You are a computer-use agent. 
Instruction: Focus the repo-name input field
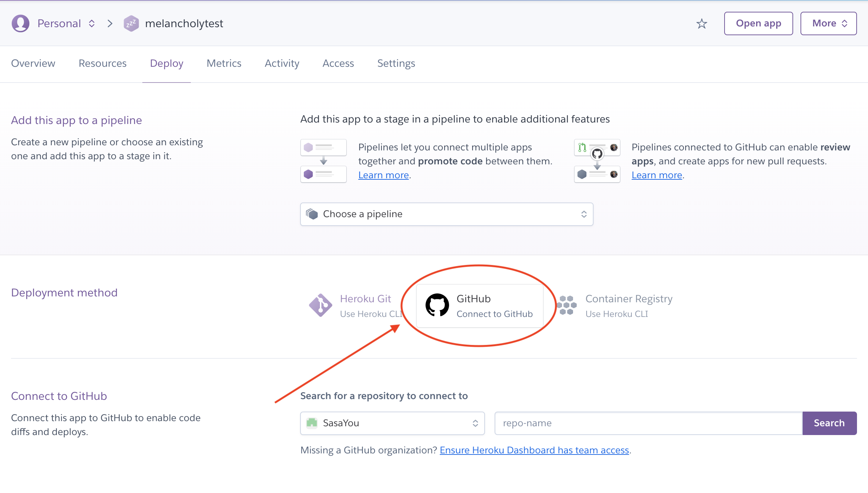point(648,423)
